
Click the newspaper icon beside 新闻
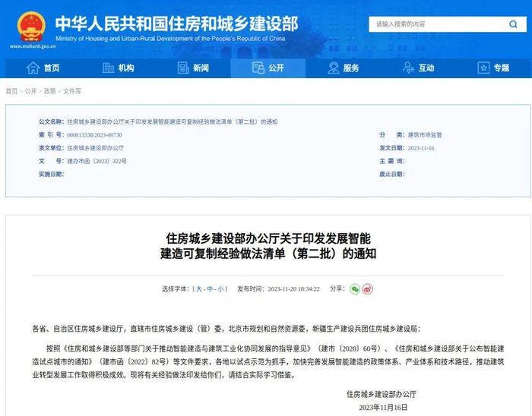point(183,68)
